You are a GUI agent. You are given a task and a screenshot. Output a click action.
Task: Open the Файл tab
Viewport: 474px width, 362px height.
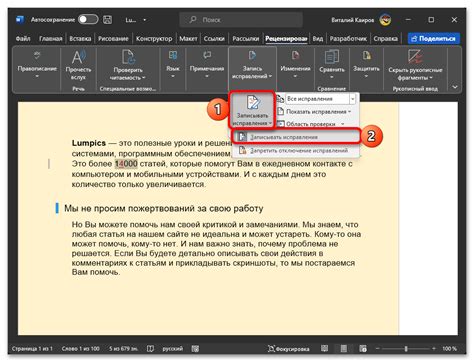23,39
